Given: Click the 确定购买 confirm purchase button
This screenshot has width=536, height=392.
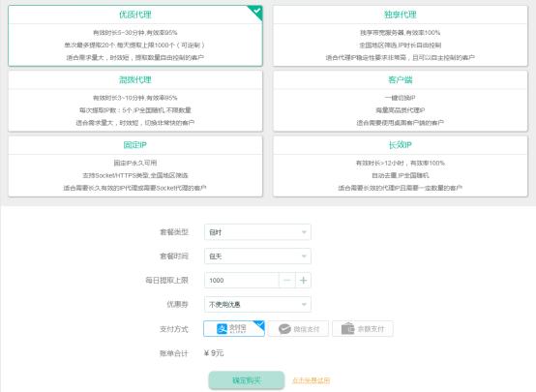Looking at the screenshot, I should (x=247, y=380).
